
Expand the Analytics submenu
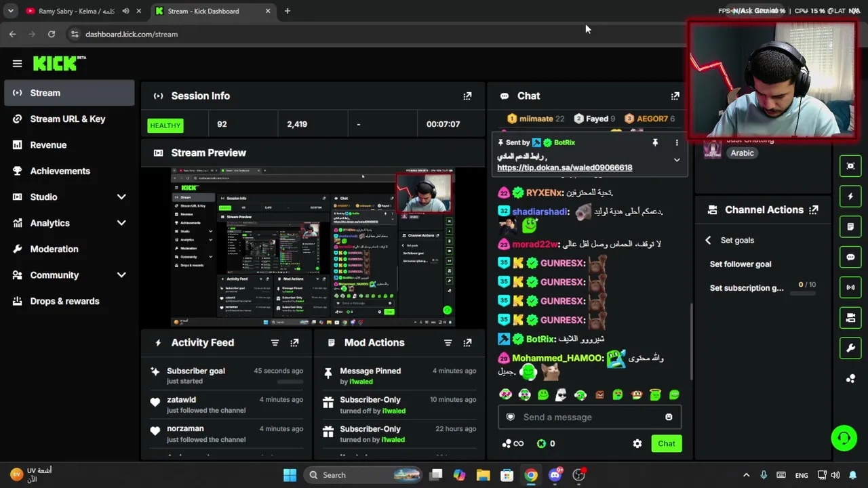point(121,223)
